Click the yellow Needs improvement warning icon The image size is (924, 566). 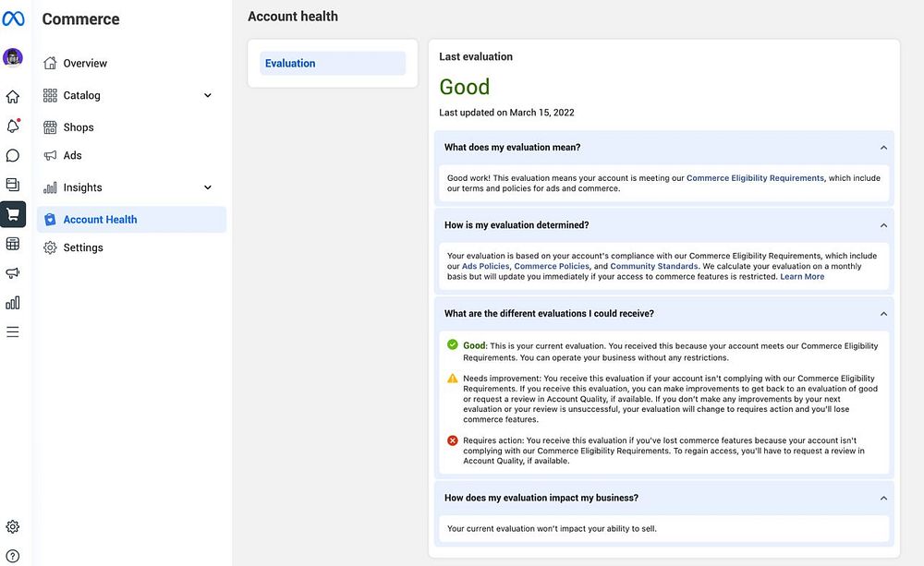coord(453,379)
